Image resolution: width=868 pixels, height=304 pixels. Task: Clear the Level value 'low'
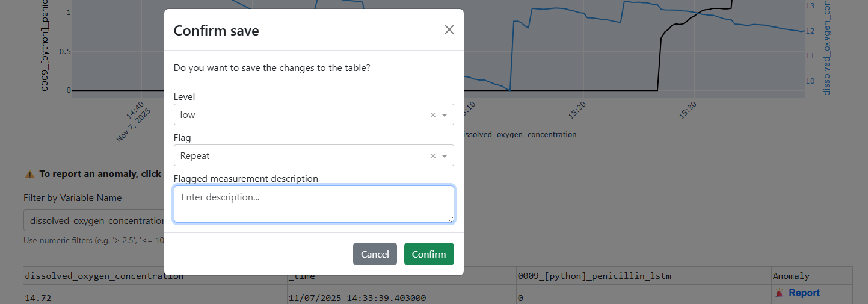click(432, 115)
